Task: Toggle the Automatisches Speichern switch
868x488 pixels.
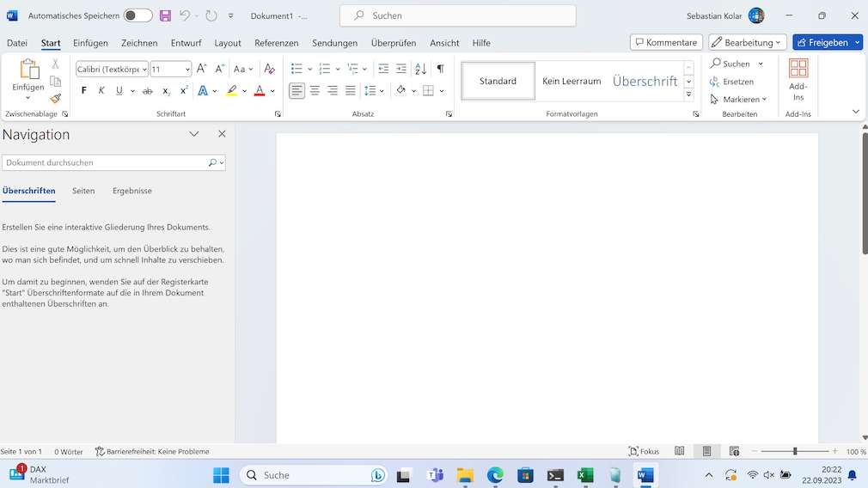Action: (138, 15)
